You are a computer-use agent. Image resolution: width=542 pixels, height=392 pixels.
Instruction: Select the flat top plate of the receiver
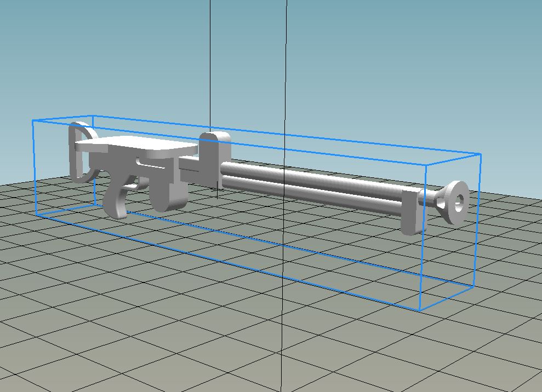point(137,146)
